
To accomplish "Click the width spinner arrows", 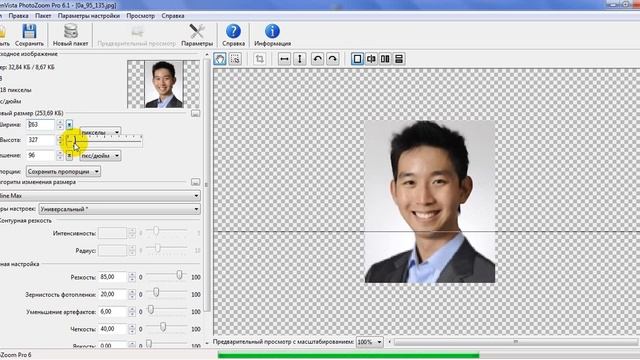I will click(60, 124).
